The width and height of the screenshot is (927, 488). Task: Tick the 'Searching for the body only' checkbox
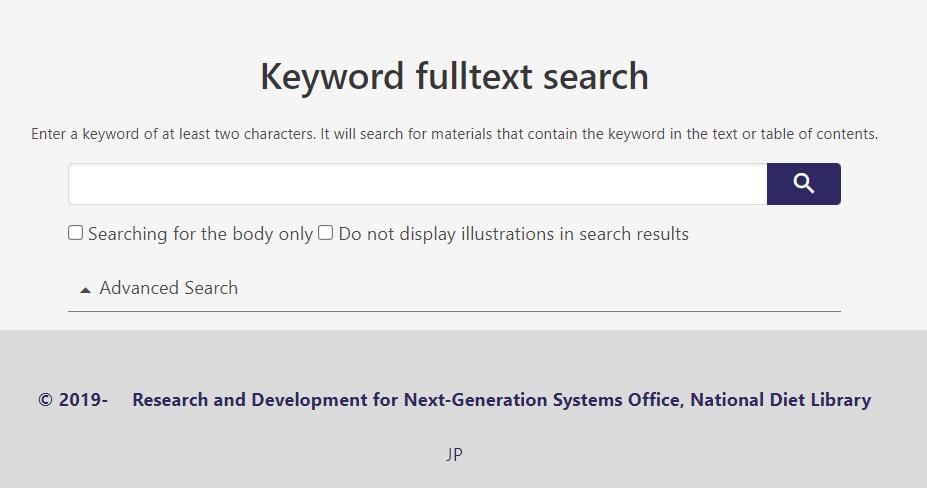pos(76,233)
